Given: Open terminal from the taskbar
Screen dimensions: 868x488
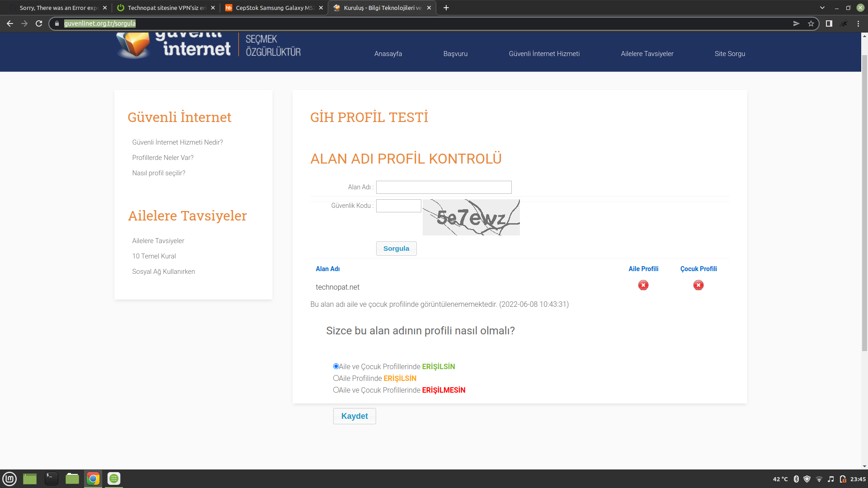Looking at the screenshot, I should coord(51,479).
